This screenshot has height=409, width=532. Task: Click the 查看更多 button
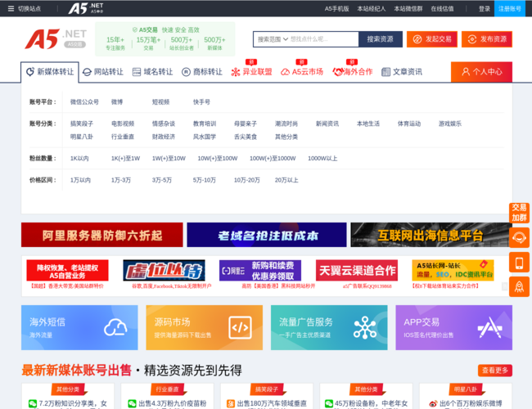[x=495, y=371]
